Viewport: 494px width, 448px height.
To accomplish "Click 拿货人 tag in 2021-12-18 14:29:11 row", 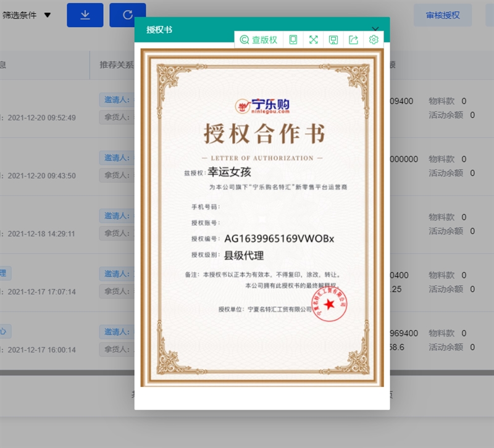I will (x=117, y=233).
